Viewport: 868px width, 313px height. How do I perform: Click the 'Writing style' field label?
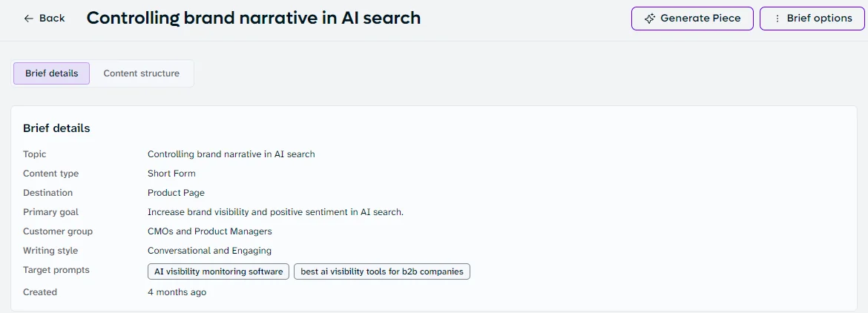[x=50, y=251]
